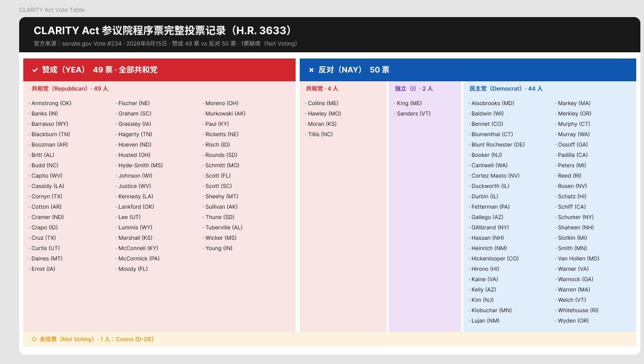Screen dimensions: 644x364
Task: Click the 独立 (I) · 2 人 heading
Action: [x=414, y=89]
